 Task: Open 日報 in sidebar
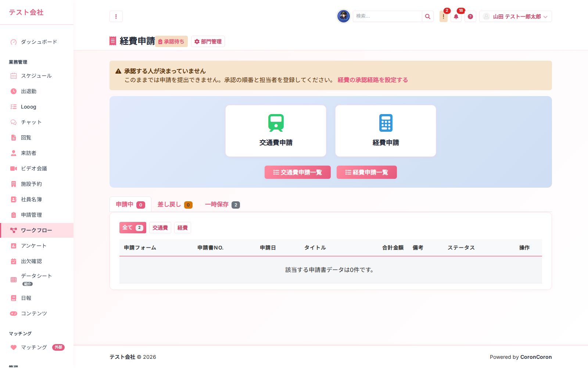[x=37, y=298]
